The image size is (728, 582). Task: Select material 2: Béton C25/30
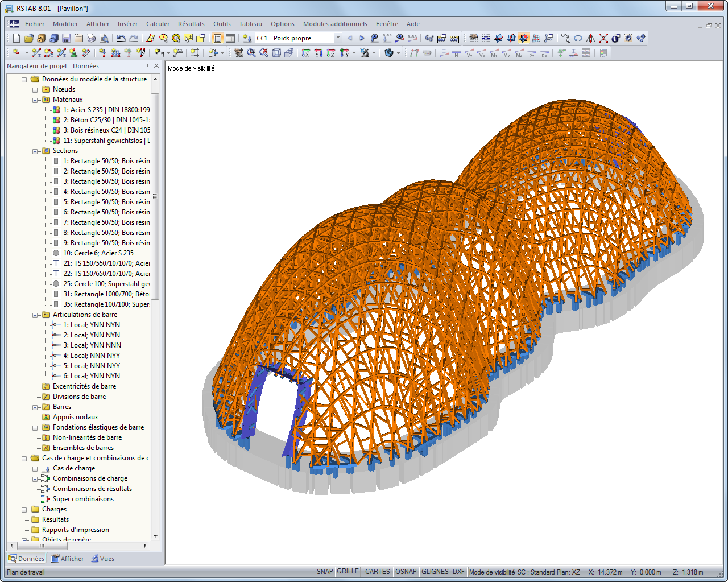(106, 120)
